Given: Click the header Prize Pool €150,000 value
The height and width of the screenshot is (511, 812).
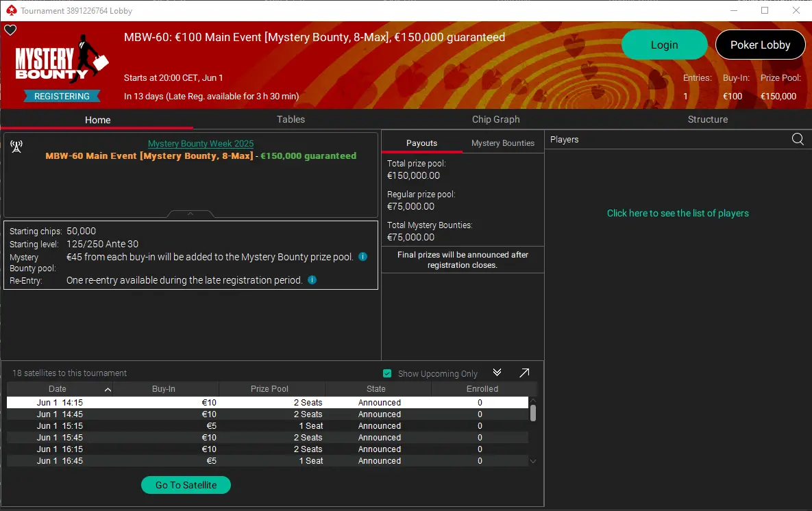Looking at the screenshot, I should tap(778, 97).
